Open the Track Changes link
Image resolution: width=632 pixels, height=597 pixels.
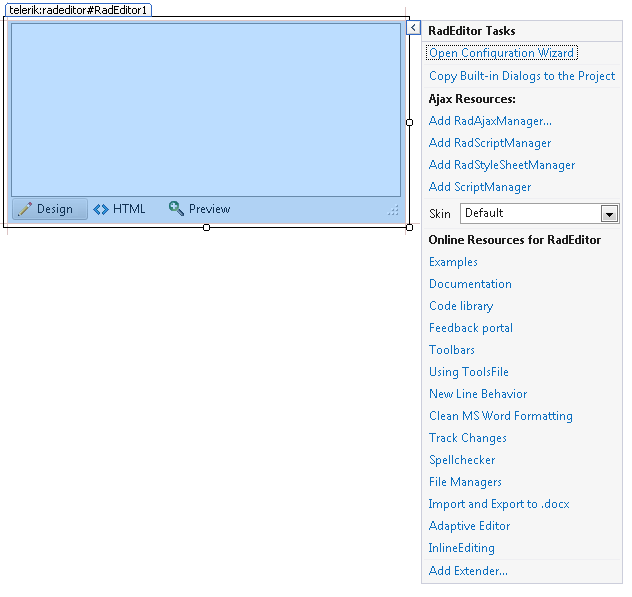[468, 438]
